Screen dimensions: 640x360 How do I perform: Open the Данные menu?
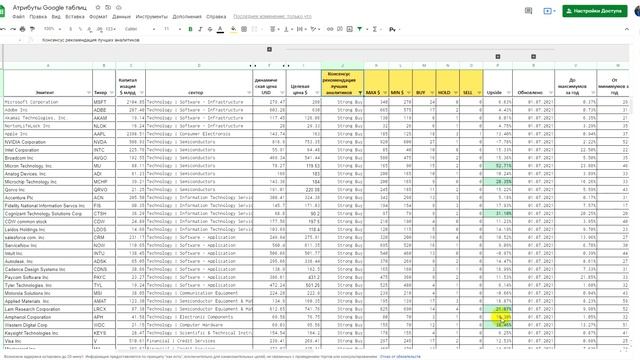(x=121, y=17)
